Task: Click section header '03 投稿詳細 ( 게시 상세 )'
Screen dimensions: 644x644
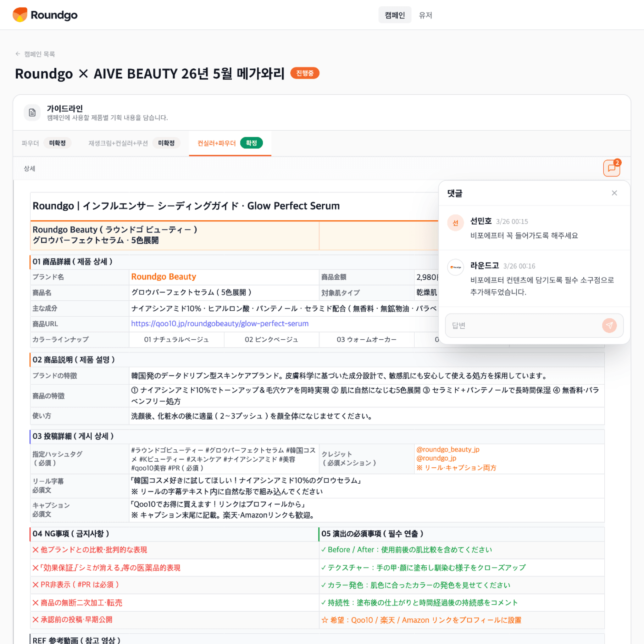Action: coord(73,436)
